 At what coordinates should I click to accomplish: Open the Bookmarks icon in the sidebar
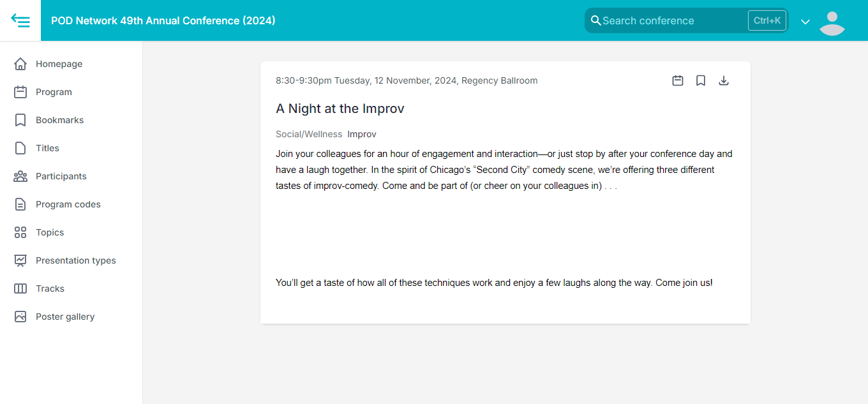pyautogui.click(x=20, y=120)
